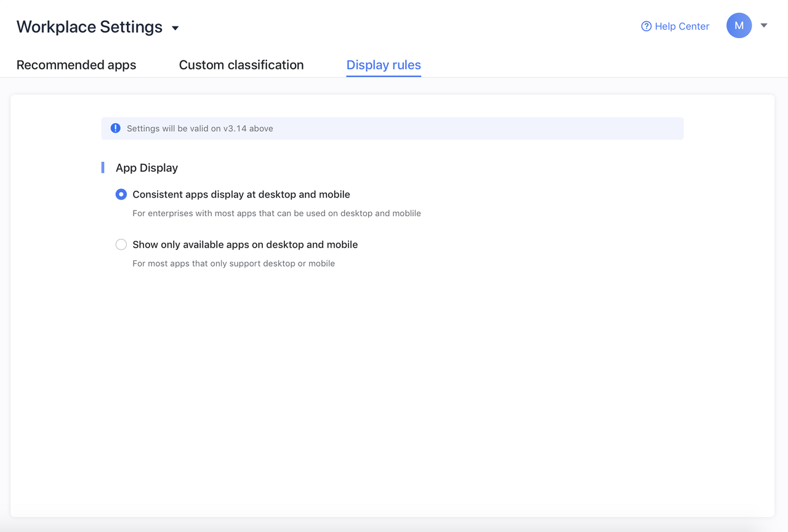The width and height of the screenshot is (788, 532).
Task: Click the 'For enterprises with most apps' description
Action: [276, 214]
